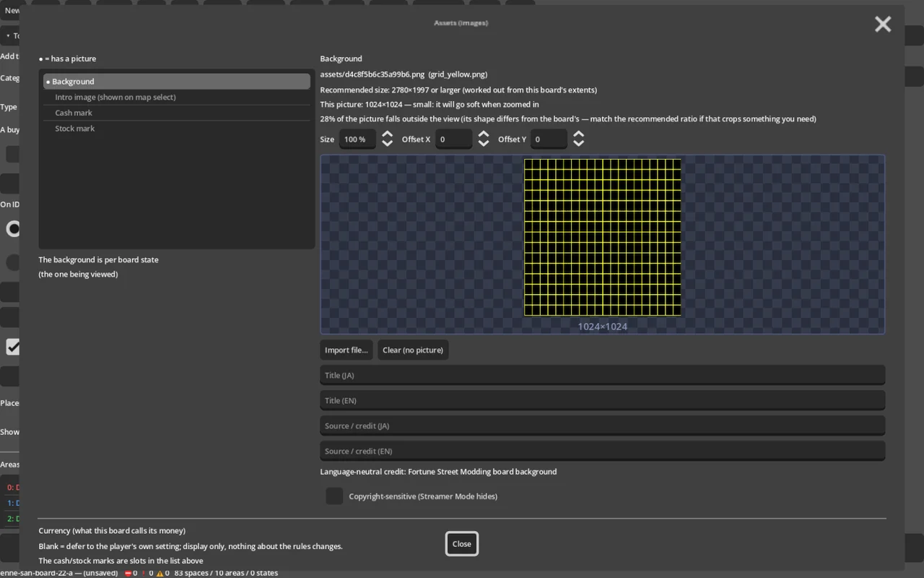Viewport: 924px width, 578px height.
Task: Select Intro image (shown on map select)
Action: (177, 97)
